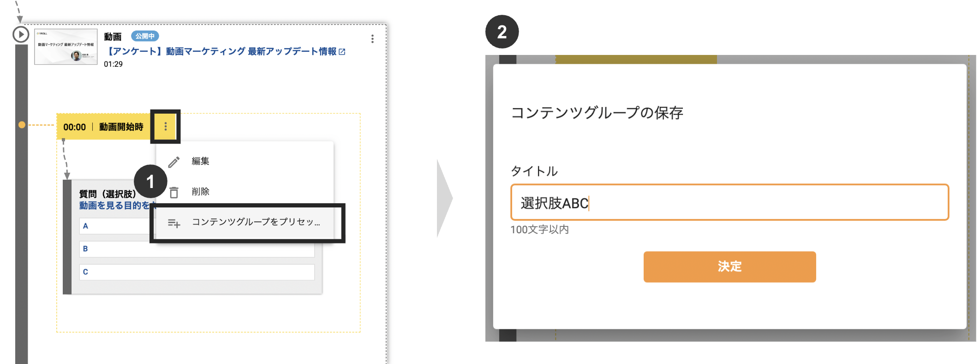This screenshot has width=980, height=364.
Task: Select 削除 in the context menu
Action: (x=201, y=192)
